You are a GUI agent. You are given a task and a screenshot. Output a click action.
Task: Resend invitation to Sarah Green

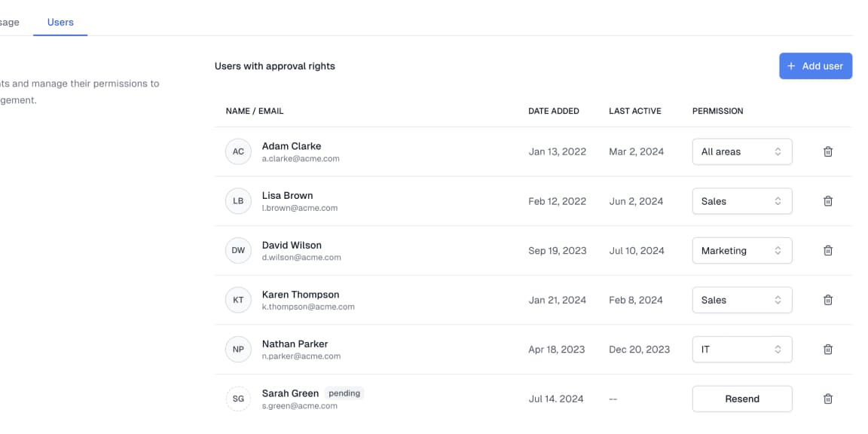(741, 399)
